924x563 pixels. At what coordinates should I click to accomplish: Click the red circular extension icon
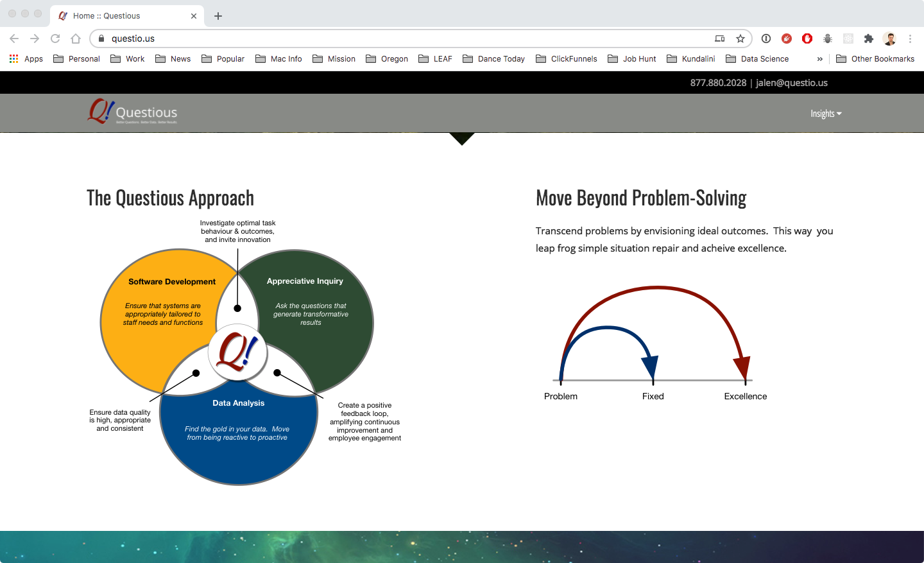pos(787,39)
